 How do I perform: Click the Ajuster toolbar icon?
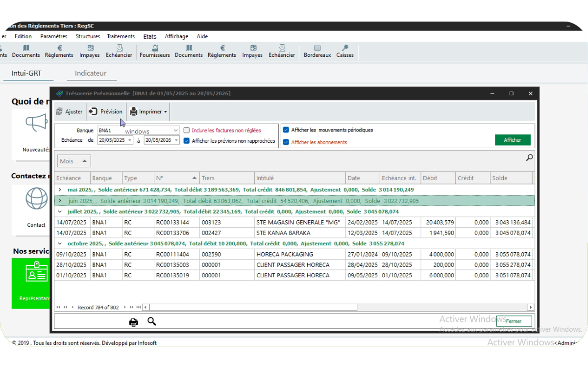click(x=59, y=112)
